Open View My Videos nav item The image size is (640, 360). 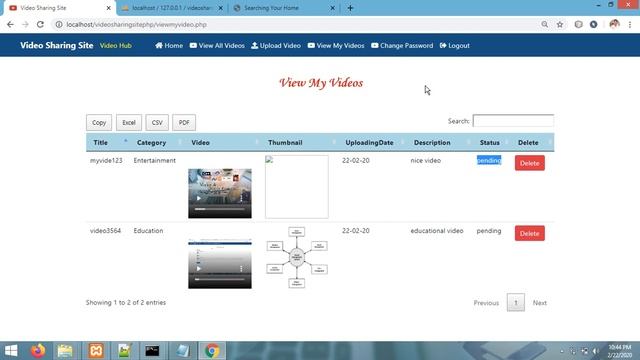pyautogui.click(x=336, y=45)
